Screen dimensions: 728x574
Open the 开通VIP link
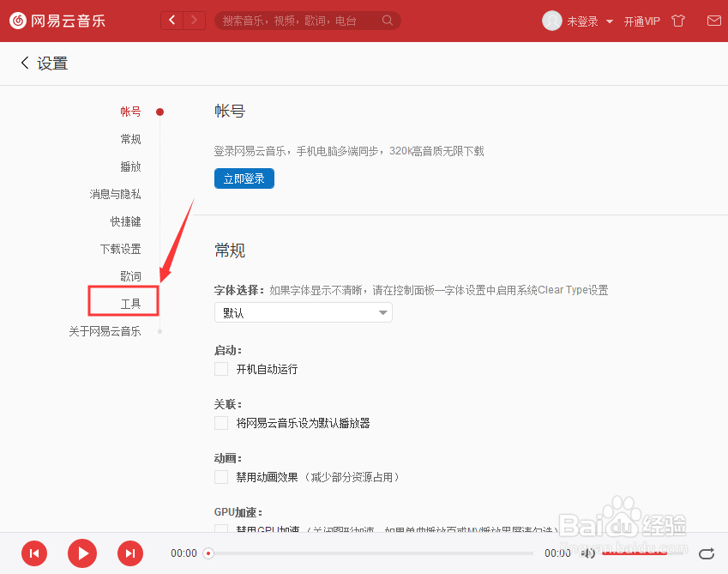pos(641,21)
